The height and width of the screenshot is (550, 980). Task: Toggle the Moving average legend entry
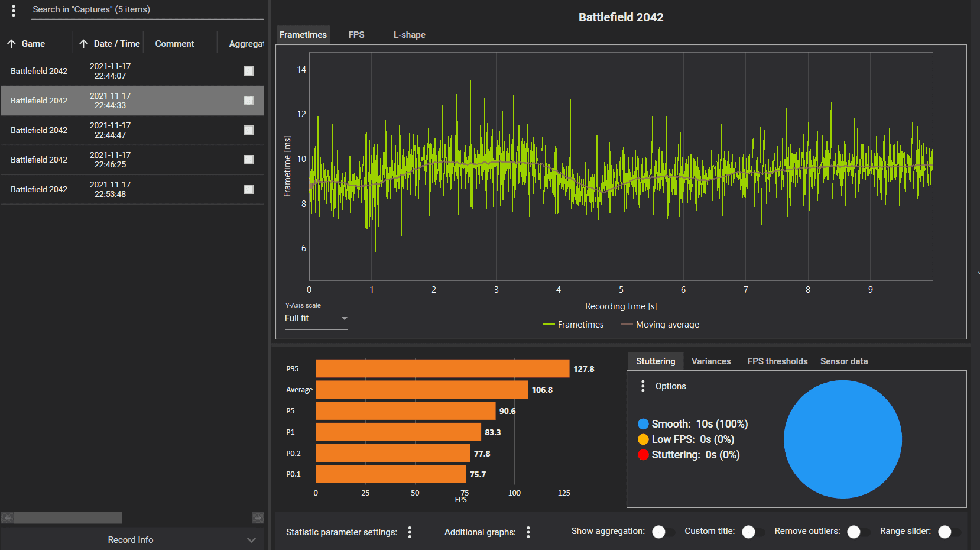tap(660, 325)
